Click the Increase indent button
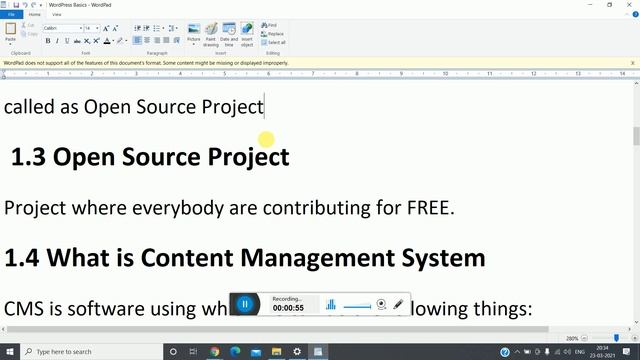The image size is (640, 360). pyautogui.click(x=147, y=28)
